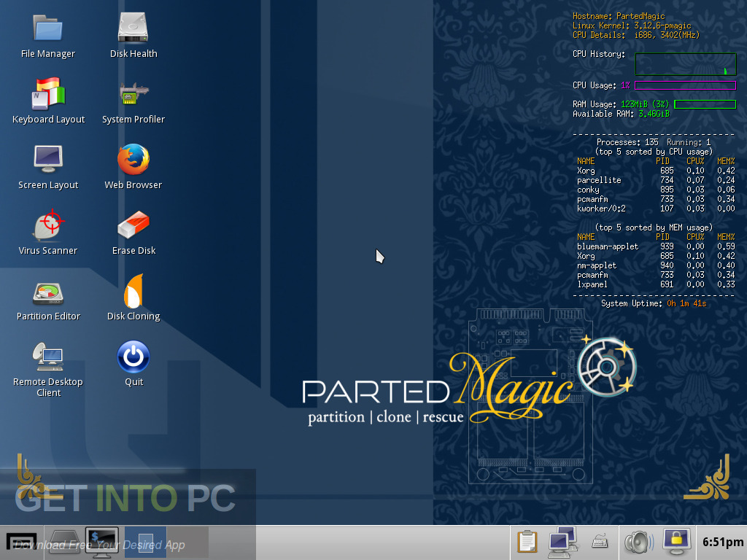This screenshot has height=560, width=747.
Task: Click '(top 5 sorted by MEM usage)' heading
Action: pyautogui.click(x=654, y=227)
